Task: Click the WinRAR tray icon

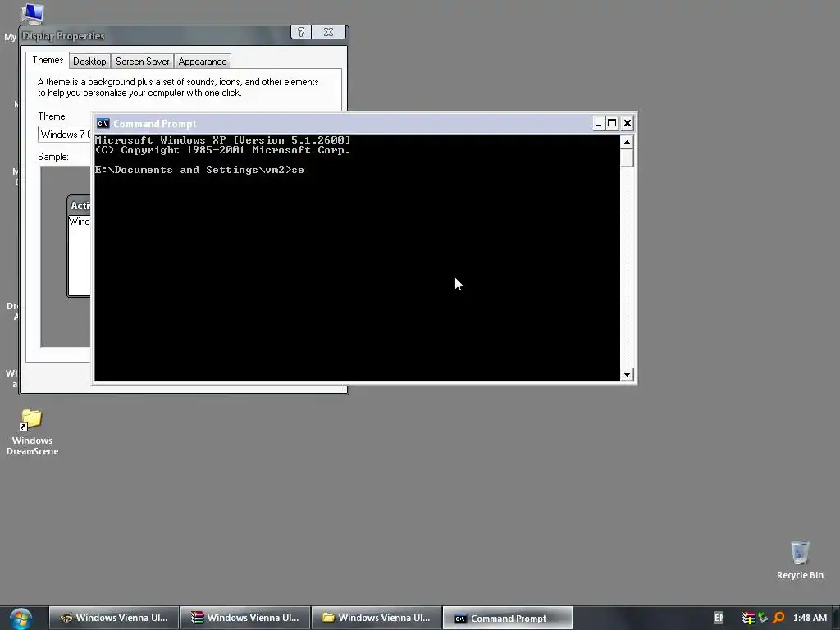Action: 748,619
